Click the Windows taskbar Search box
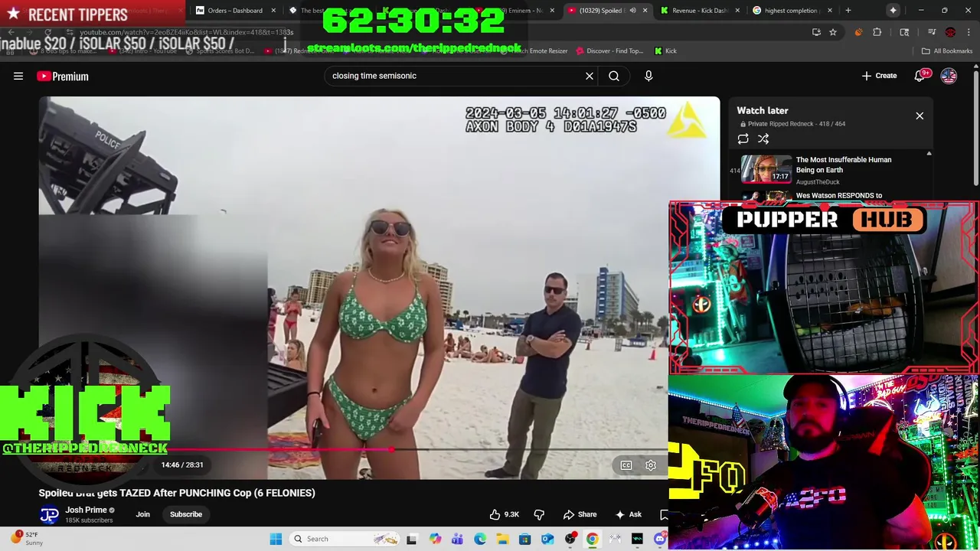Image resolution: width=980 pixels, height=551 pixels. tap(345, 539)
